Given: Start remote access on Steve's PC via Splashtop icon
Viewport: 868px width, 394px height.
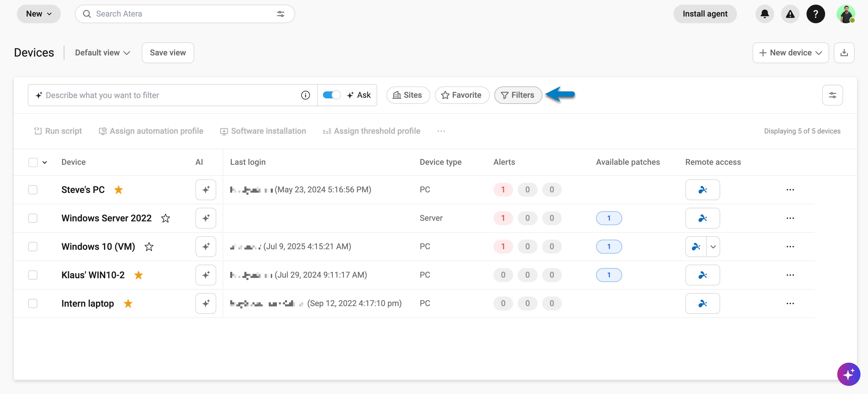Looking at the screenshot, I should [x=702, y=189].
